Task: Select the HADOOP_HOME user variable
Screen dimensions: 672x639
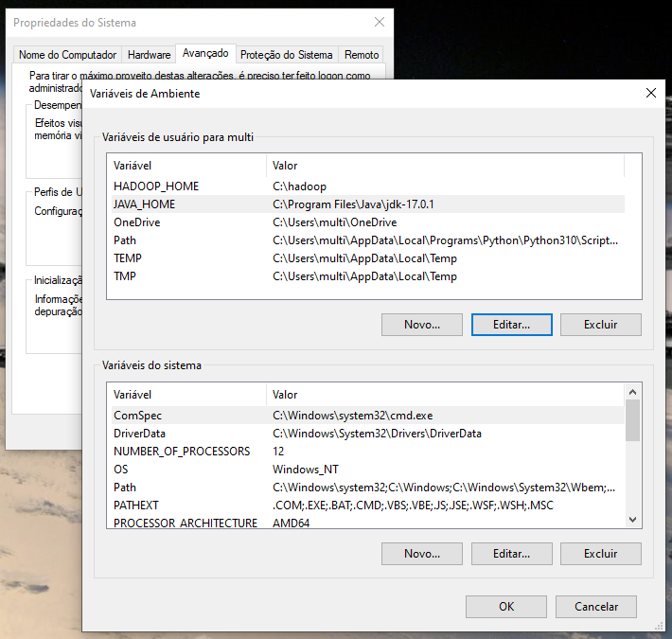Action: (368, 186)
